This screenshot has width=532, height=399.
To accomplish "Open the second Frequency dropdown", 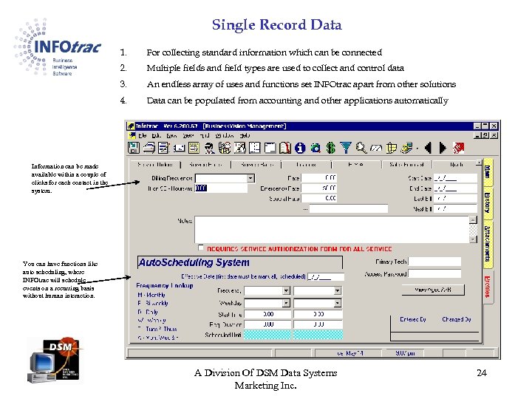I will coord(337,291).
